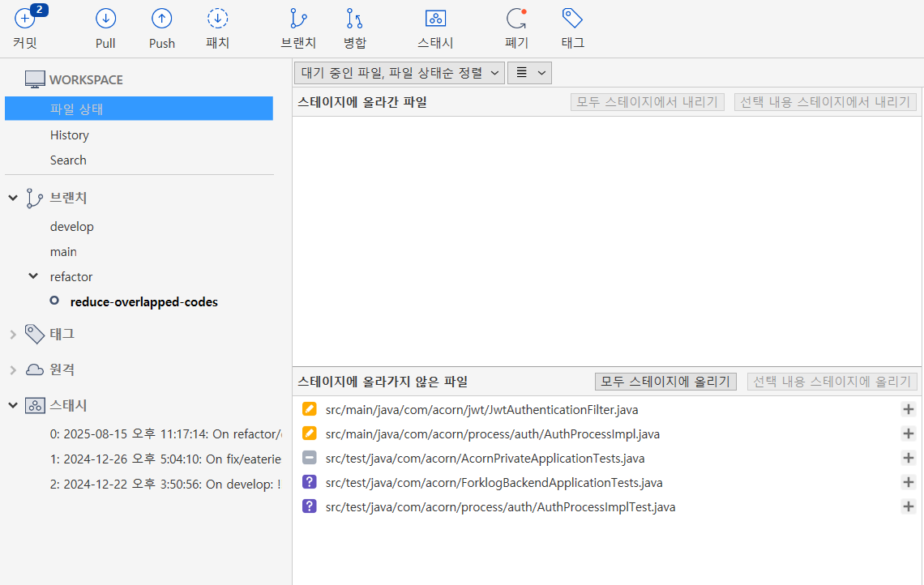Open the list view mode dropdown

click(x=530, y=73)
